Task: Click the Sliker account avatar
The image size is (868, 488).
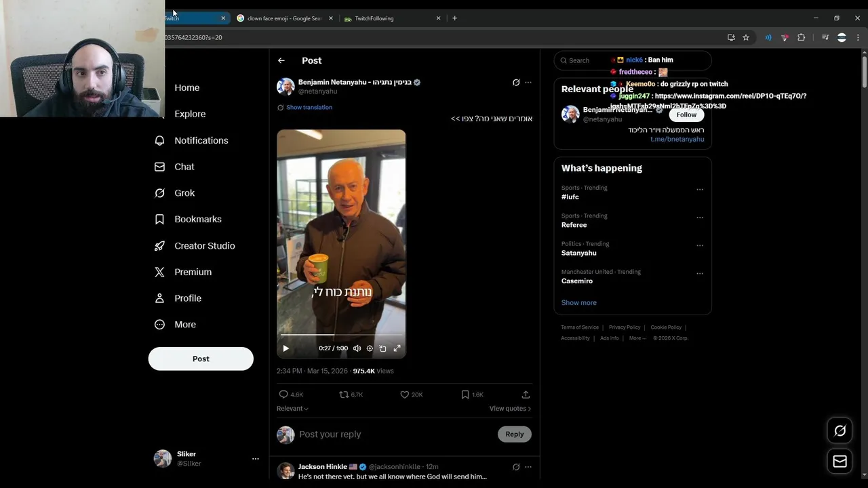Action: click(x=163, y=459)
